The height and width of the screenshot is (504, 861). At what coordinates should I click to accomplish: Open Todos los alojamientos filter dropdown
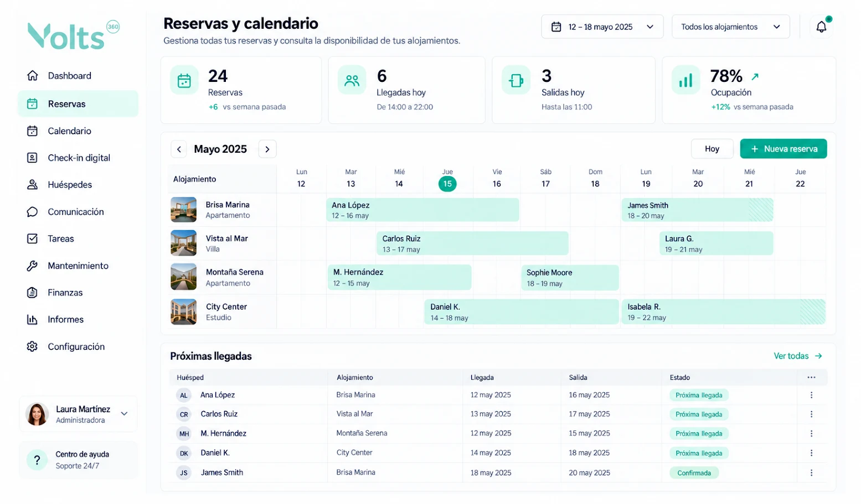730,27
